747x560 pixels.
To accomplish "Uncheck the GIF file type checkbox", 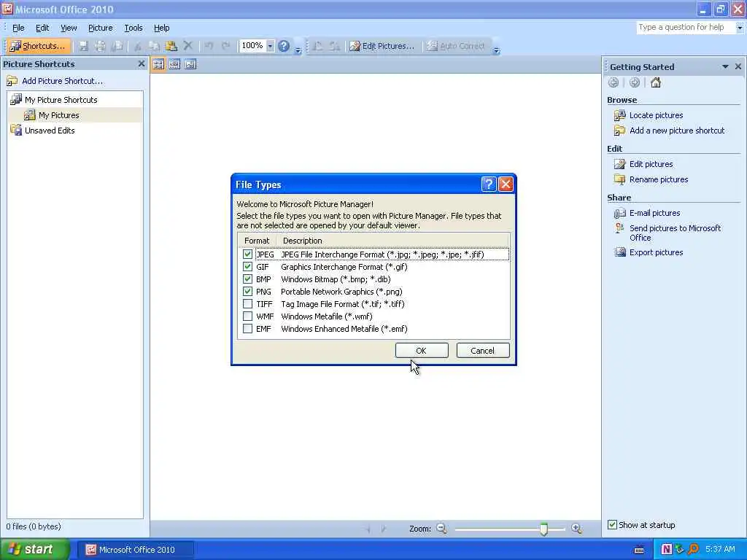I will point(247,267).
